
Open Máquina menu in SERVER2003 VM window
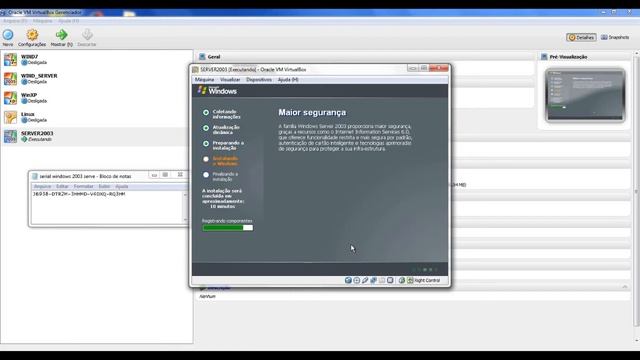[x=204, y=80]
